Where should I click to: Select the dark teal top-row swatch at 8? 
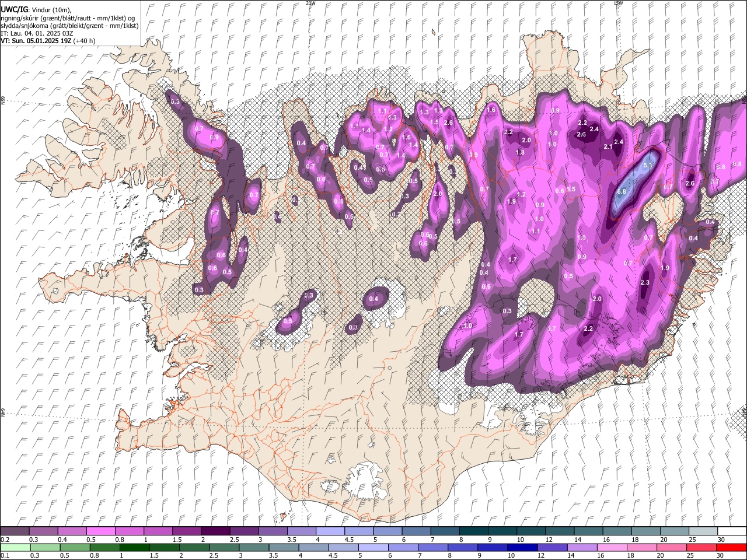point(474,531)
